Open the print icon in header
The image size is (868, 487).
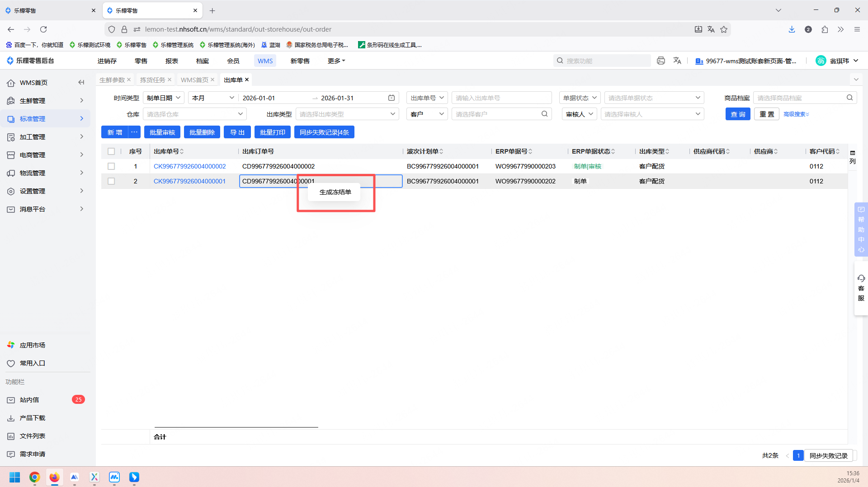pyautogui.click(x=661, y=61)
